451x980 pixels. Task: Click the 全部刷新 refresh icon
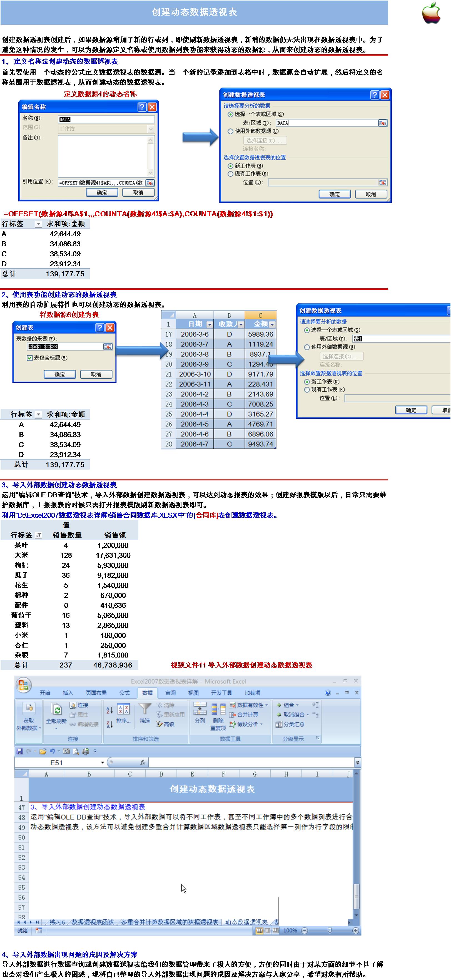(56, 709)
